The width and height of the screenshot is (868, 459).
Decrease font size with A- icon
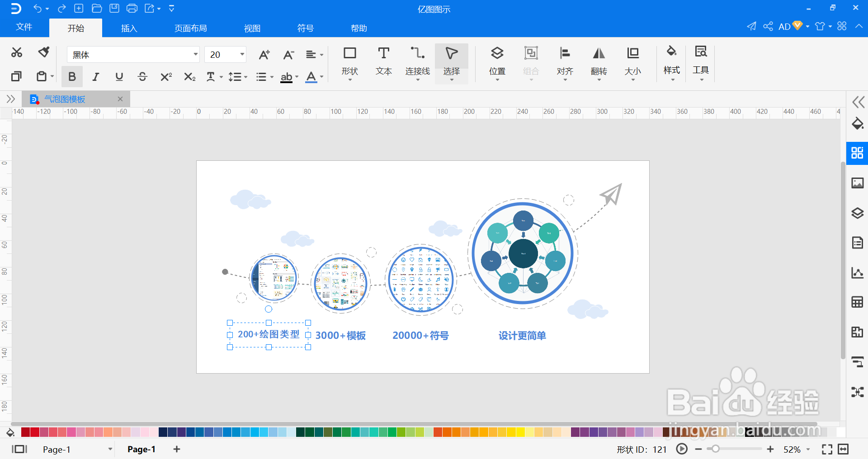(x=288, y=55)
